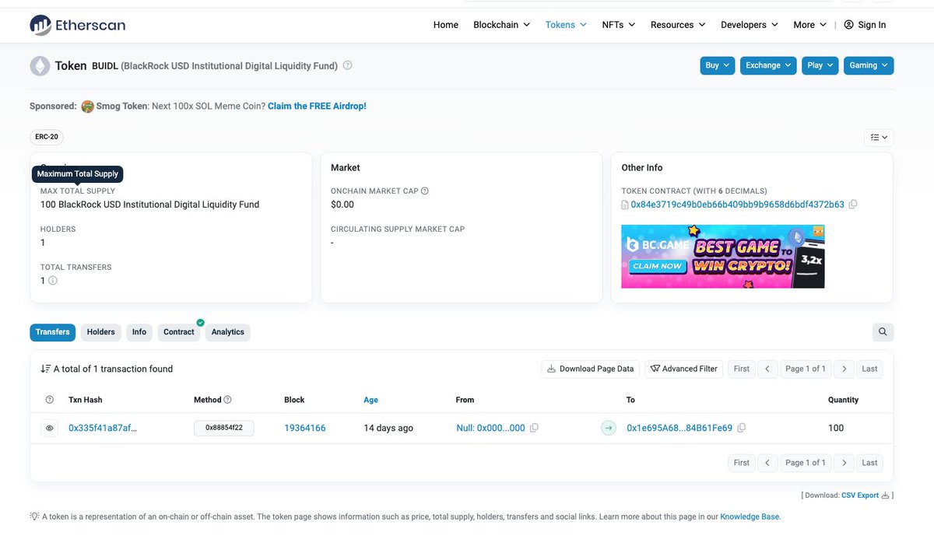Open the NFTs dropdown menu
This screenshot has height=560, width=934.
tap(619, 25)
